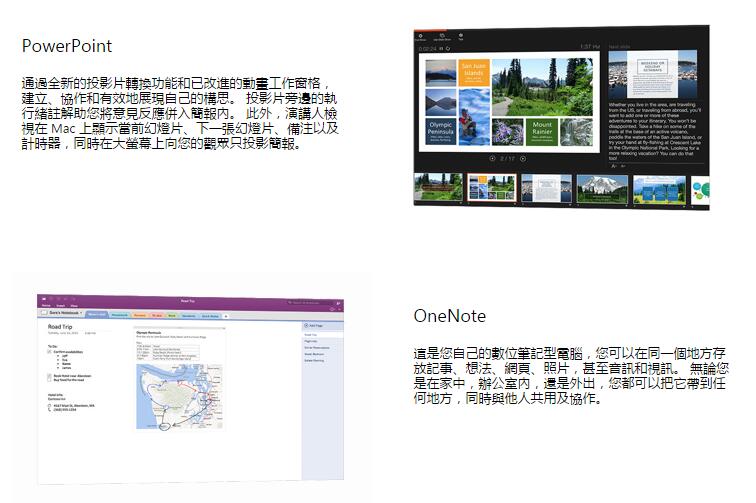
Task: Select the Quick Notes section tab
Action: (x=210, y=316)
